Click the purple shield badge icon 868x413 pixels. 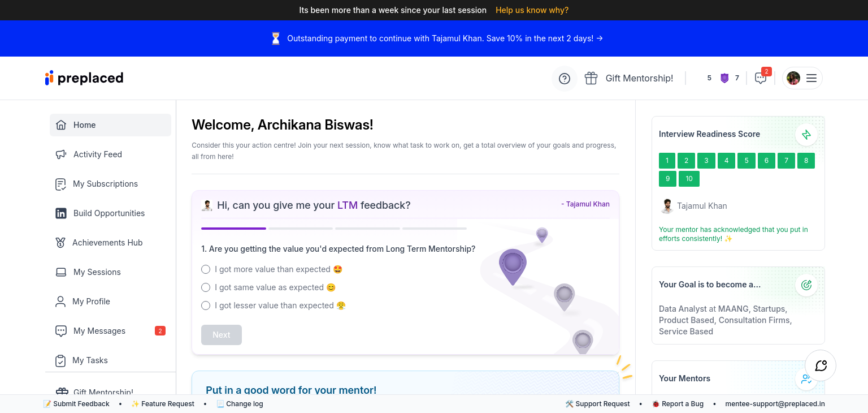724,78
